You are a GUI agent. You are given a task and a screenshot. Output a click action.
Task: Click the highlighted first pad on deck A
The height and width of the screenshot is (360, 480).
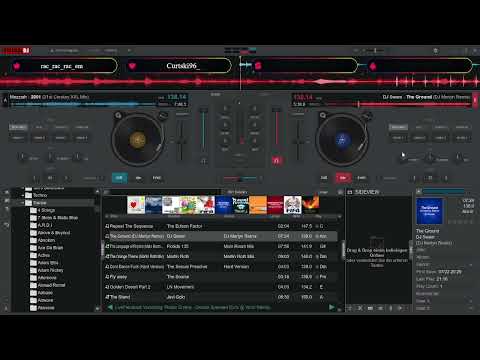18,127
